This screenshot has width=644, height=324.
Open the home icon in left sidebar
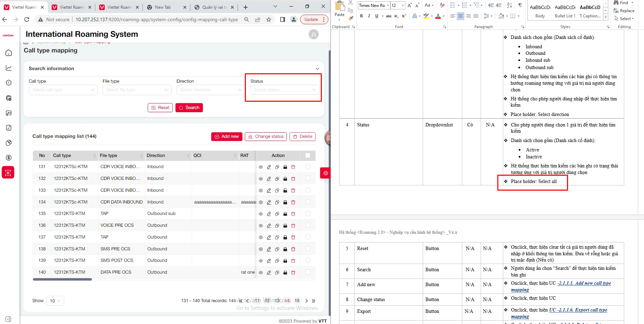tap(9, 53)
